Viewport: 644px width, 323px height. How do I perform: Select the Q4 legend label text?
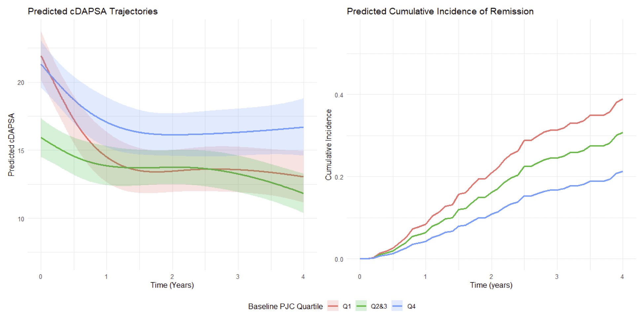pyautogui.click(x=411, y=306)
